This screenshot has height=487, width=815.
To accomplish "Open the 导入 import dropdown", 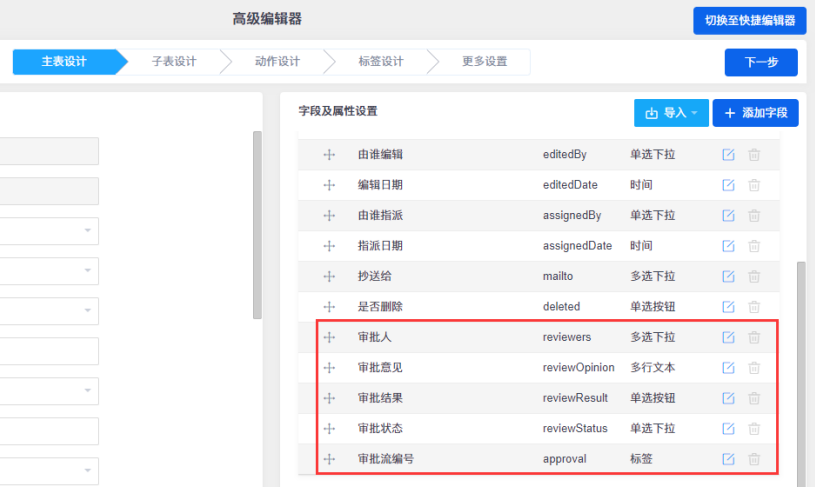I will (671, 113).
